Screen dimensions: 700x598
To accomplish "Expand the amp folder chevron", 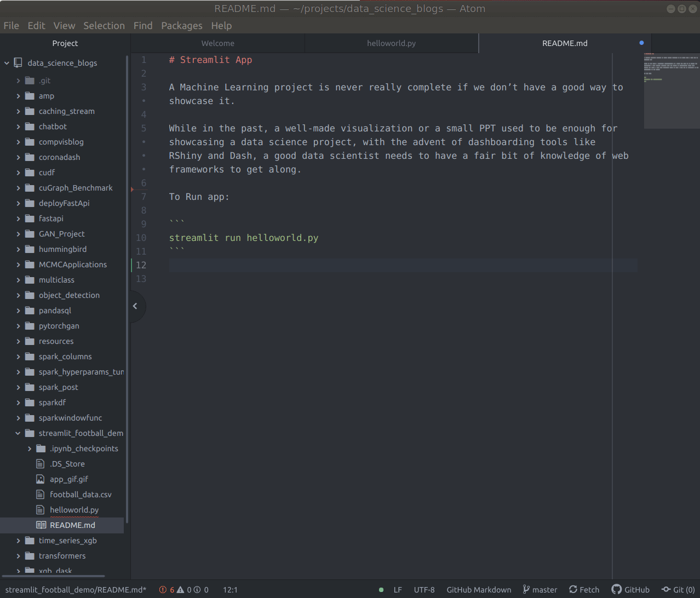I will pyautogui.click(x=18, y=96).
